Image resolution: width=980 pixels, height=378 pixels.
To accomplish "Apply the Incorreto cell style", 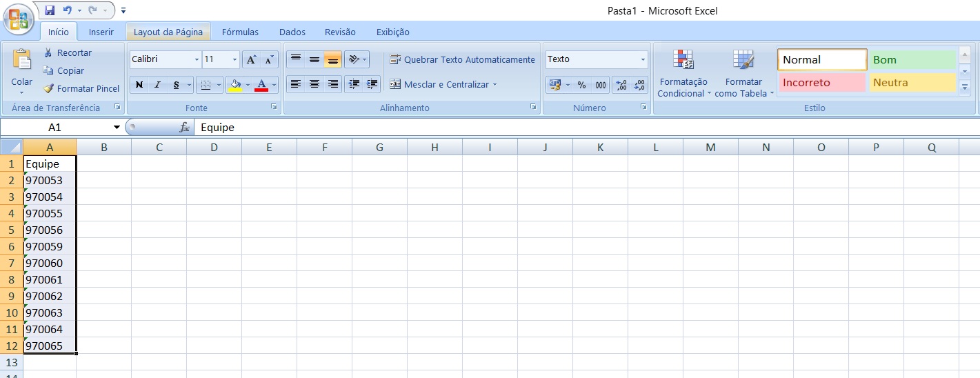I will [x=821, y=83].
